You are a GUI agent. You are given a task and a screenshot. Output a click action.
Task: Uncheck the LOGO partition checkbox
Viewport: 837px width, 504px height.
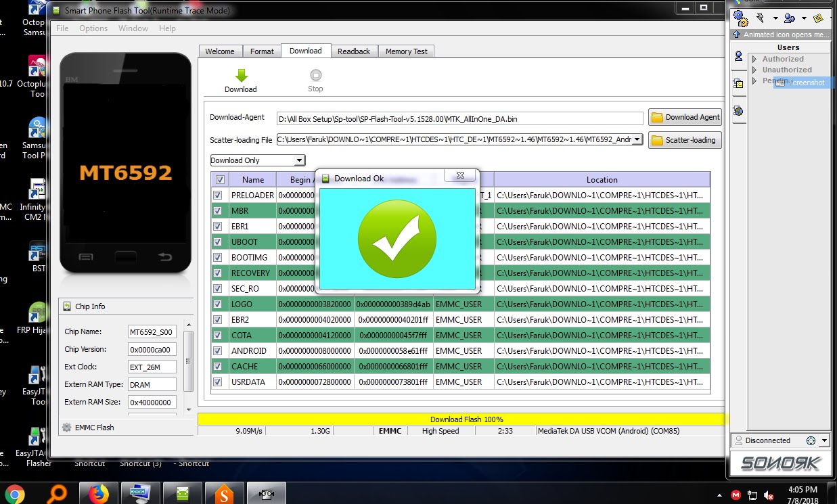(217, 304)
